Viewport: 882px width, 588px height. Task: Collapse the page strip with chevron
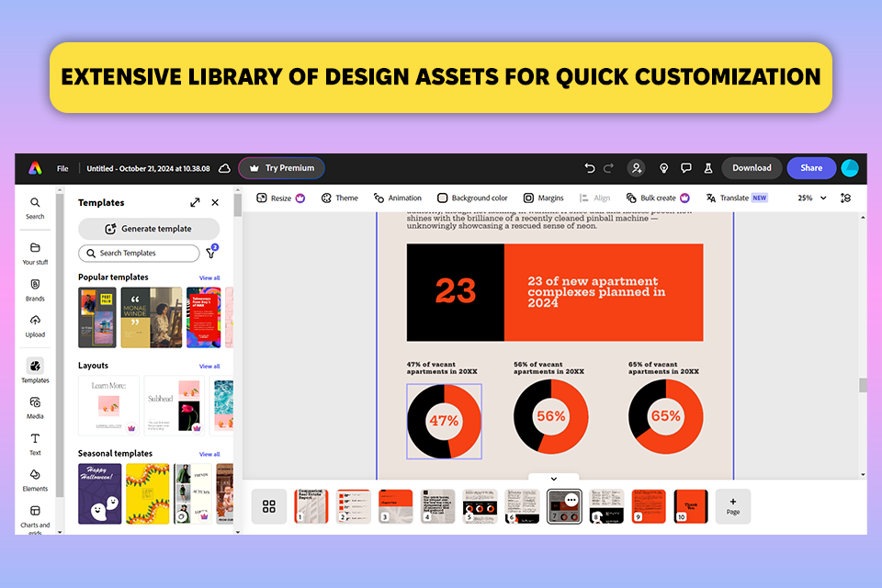[x=553, y=479]
